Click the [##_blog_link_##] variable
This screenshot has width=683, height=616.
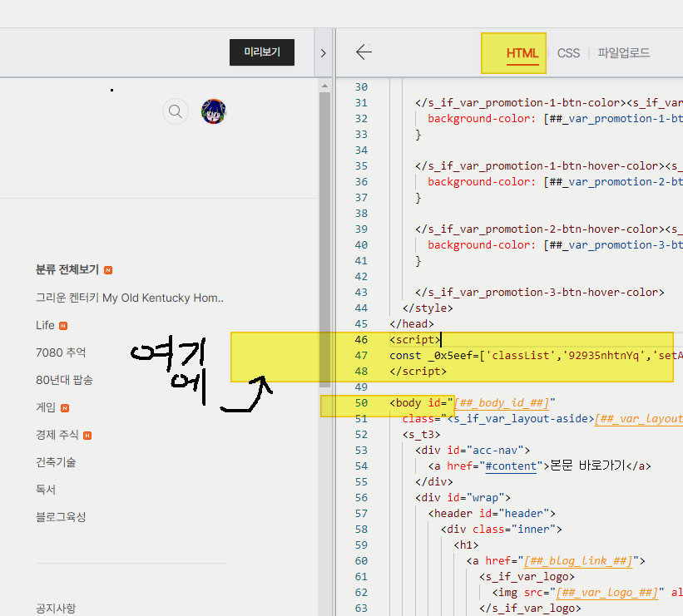pos(578,560)
